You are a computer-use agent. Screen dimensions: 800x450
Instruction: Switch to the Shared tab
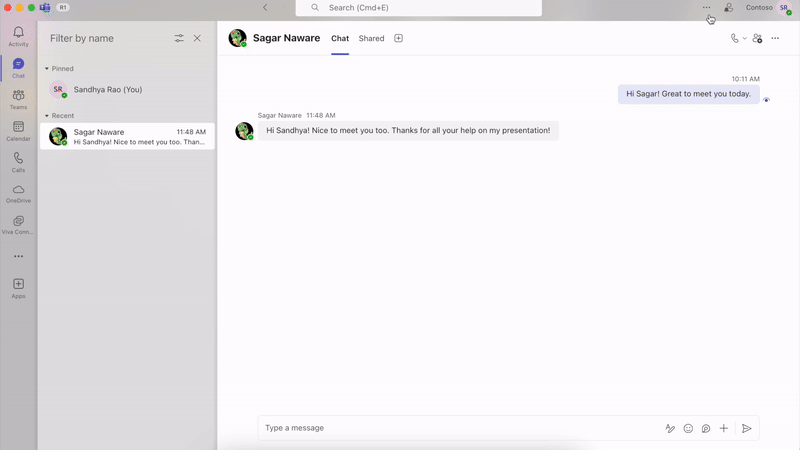pos(371,38)
